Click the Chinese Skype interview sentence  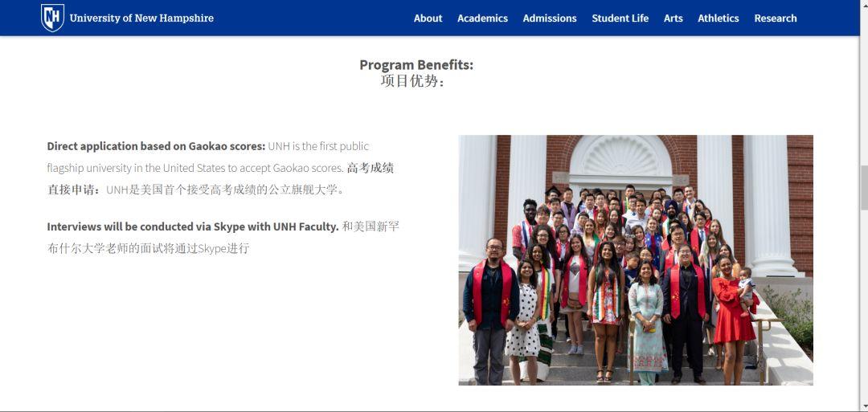148,249
